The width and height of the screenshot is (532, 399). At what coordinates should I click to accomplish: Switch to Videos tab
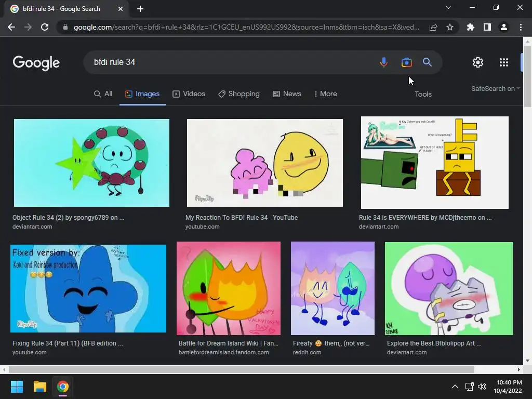click(189, 94)
